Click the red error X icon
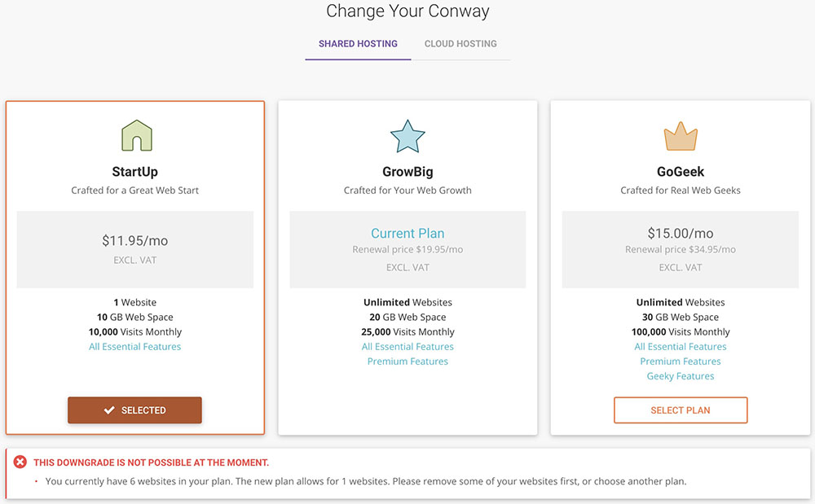The height and width of the screenshot is (504, 815). tap(20, 462)
